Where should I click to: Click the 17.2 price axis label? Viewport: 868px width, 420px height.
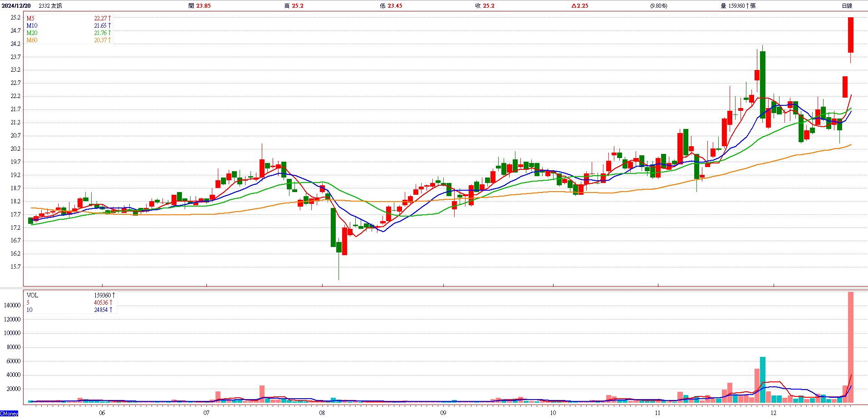tap(15, 228)
